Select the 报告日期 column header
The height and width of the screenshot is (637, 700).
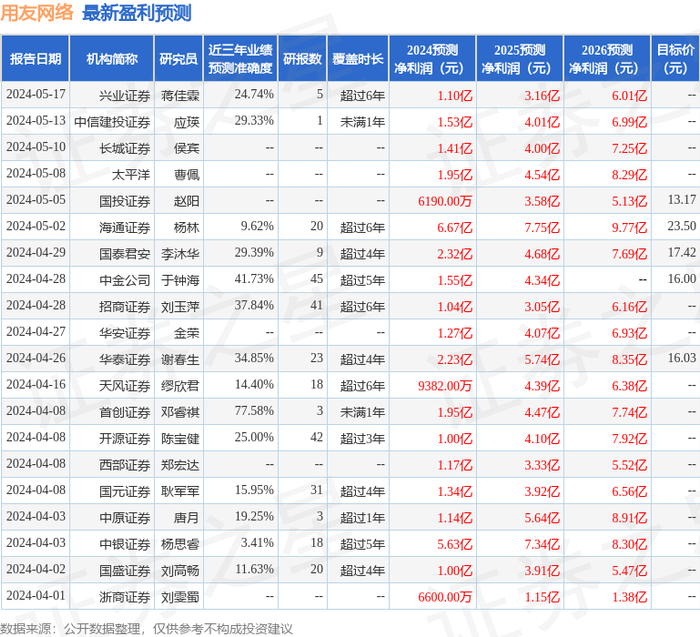tap(35, 58)
